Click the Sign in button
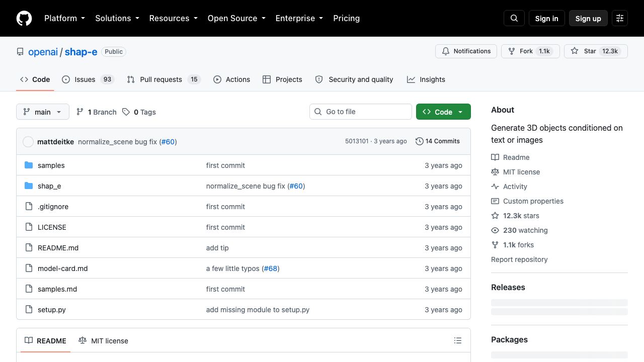The width and height of the screenshot is (644, 362). click(547, 18)
